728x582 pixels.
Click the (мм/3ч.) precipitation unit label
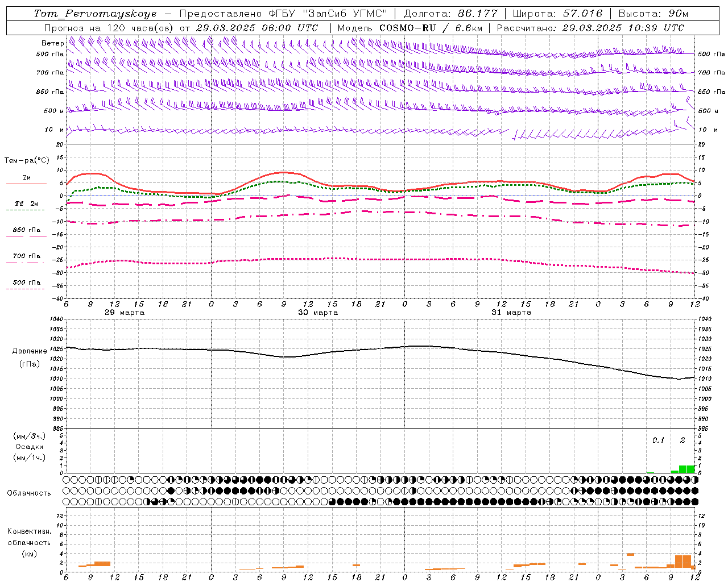(29, 436)
